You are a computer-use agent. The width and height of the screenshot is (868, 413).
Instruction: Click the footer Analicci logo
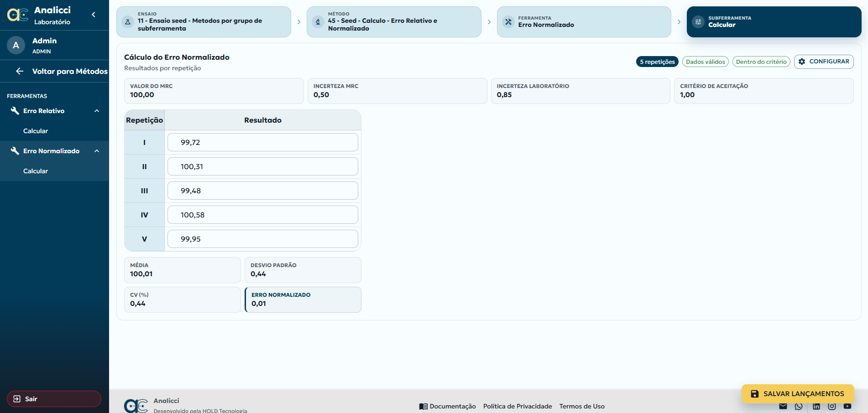tap(136, 406)
